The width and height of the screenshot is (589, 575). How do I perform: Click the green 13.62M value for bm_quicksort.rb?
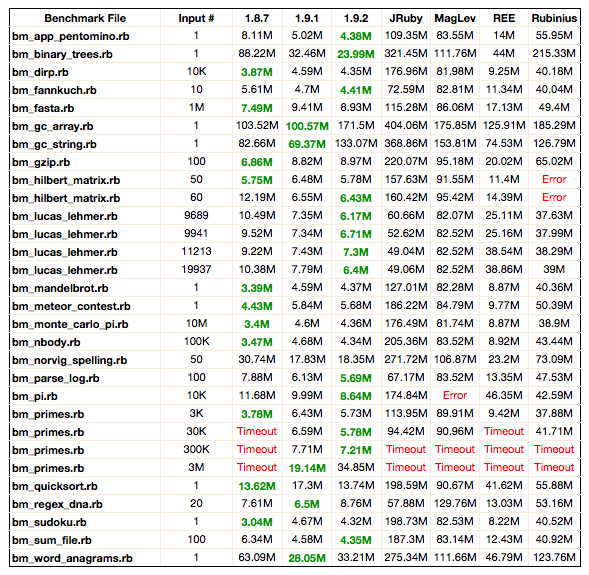click(257, 486)
